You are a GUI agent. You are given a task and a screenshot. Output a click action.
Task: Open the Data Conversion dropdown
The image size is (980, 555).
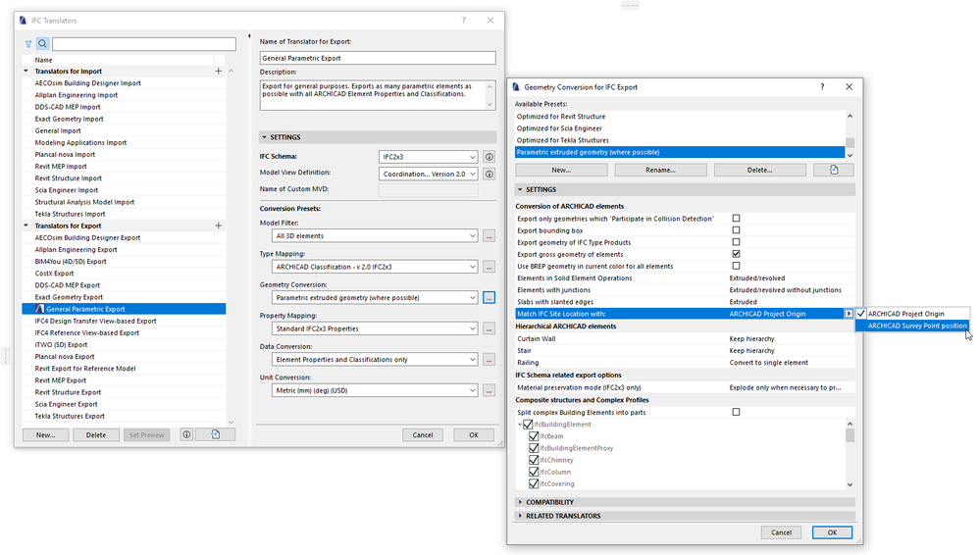point(375,359)
